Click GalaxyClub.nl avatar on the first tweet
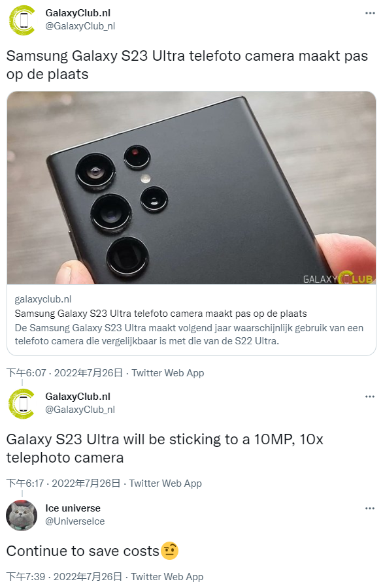Image resolution: width=383 pixels, height=588 pixels. (22, 20)
